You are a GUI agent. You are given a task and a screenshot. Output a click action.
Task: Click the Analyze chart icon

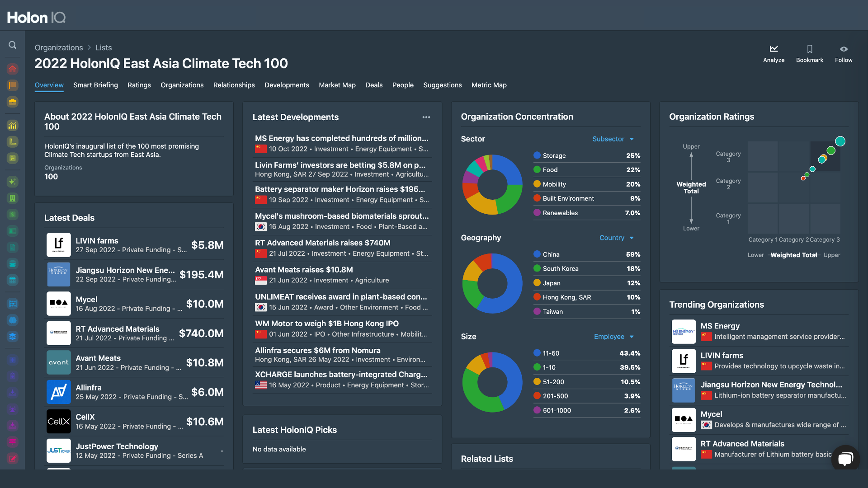click(774, 49)
